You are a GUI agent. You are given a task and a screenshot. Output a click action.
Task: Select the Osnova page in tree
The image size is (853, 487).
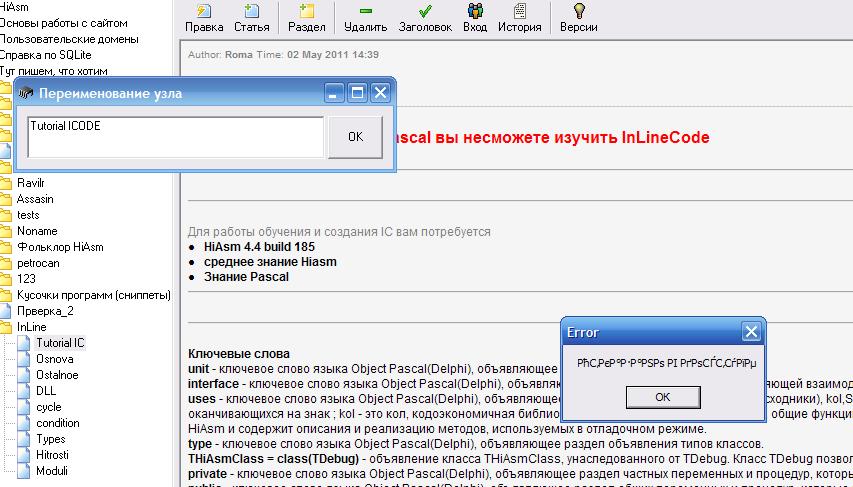click(54, 359)
